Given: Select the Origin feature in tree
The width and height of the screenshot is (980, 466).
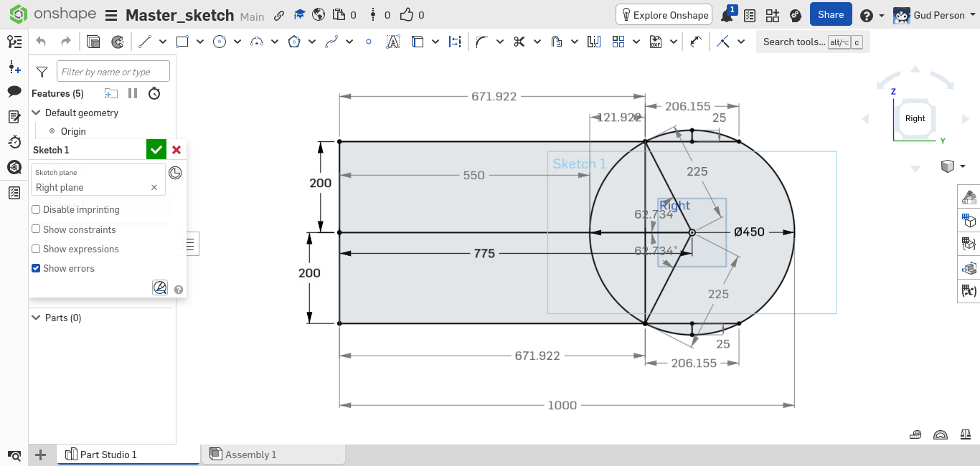Looking at the screenshot, I should click(73, 131).
